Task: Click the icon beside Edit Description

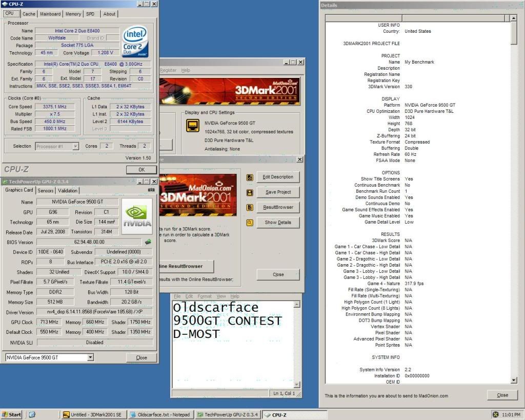Action: [x=250, y=177]
